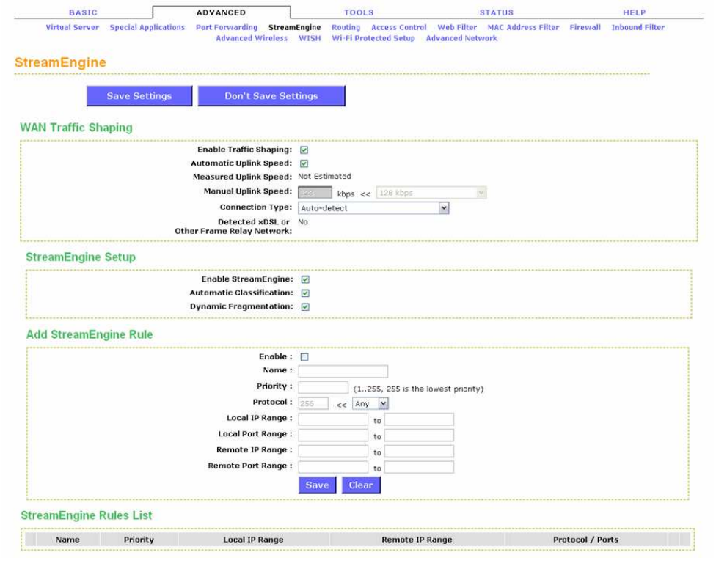Uncheck Automatic Uplink Speed checkbox
This screenshot has height=588, width=716.
[x=304, y=163]
